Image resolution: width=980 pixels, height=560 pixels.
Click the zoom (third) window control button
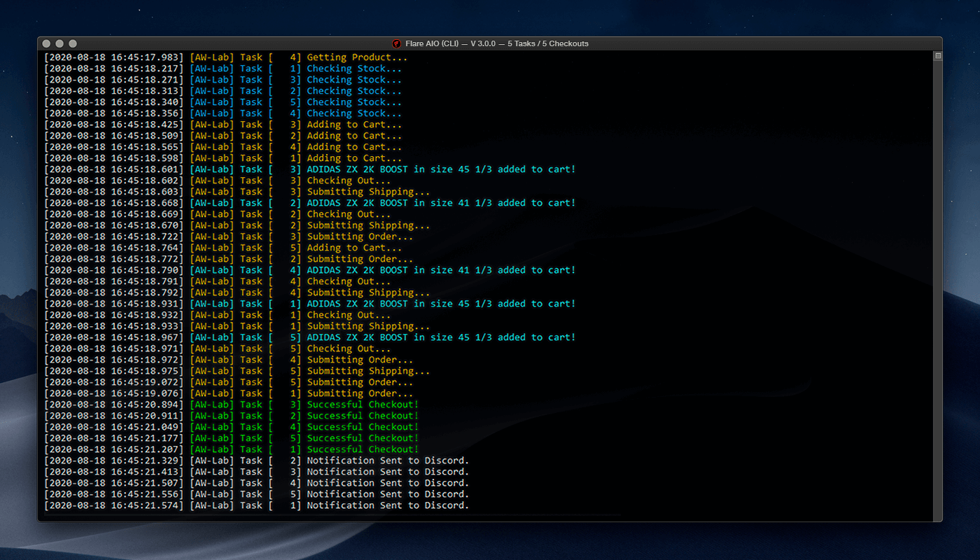tap(73, 43)
